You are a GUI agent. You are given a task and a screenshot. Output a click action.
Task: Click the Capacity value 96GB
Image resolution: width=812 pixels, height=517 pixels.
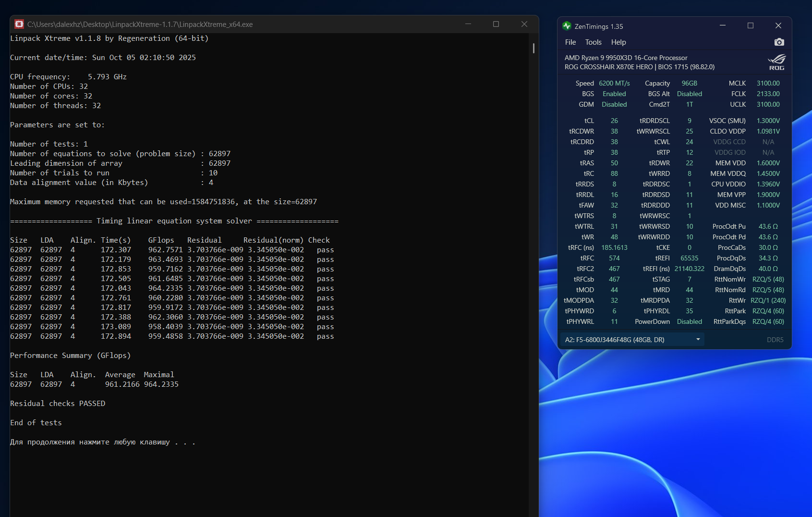pyautogui.click(x=690, y=83)
